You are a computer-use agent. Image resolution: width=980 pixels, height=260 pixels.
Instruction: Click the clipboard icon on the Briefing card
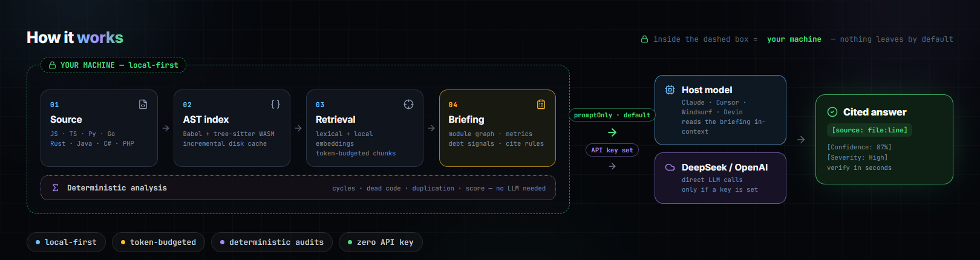tap(541, 104)
